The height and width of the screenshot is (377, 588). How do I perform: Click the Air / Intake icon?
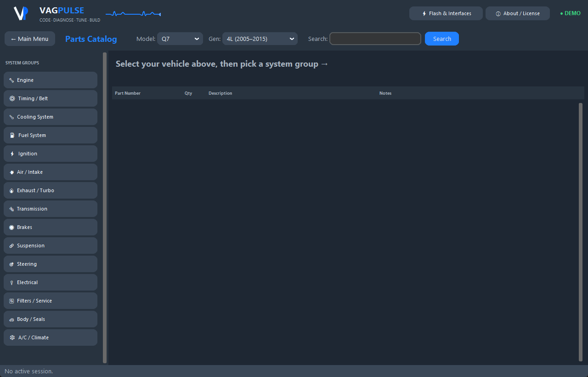point(11,172)
